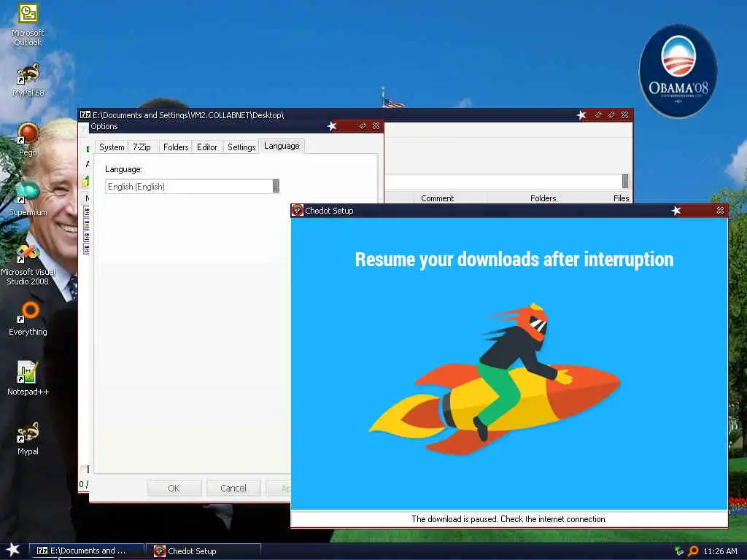Switch to the Folders tab in Options
The image size is (747, 560).
[176, 147]
